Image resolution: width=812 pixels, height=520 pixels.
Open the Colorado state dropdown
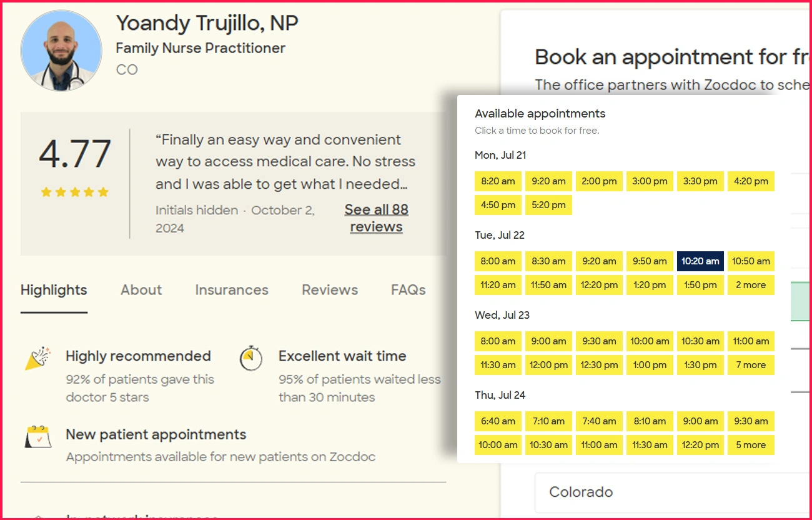[671, 492]
